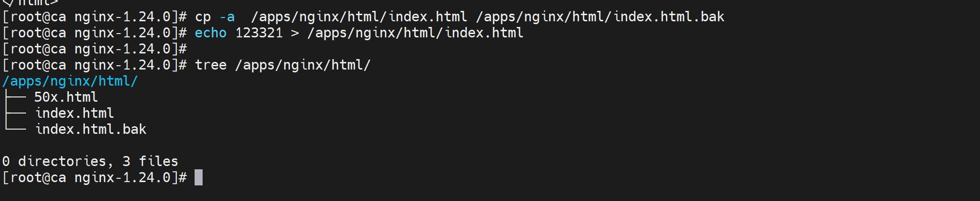Click the blue echo command word

[211, 33]
